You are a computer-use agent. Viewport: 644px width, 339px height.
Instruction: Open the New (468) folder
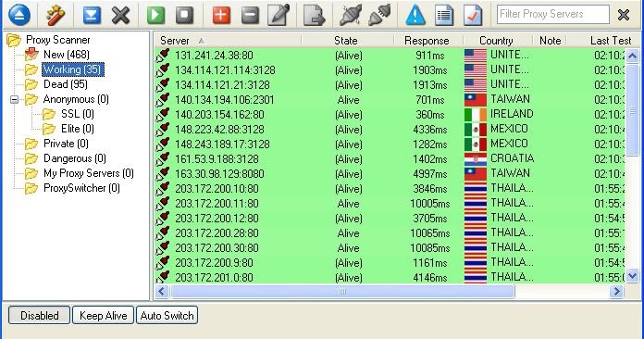pos(66,55)
